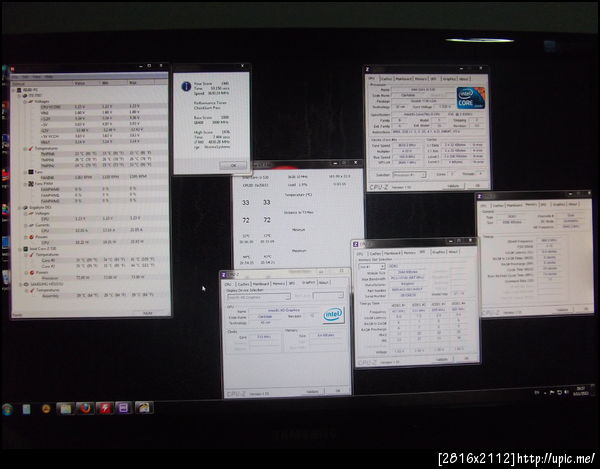Click the Z icon on CPU-Z Memory window title bar

coord(479,196)
